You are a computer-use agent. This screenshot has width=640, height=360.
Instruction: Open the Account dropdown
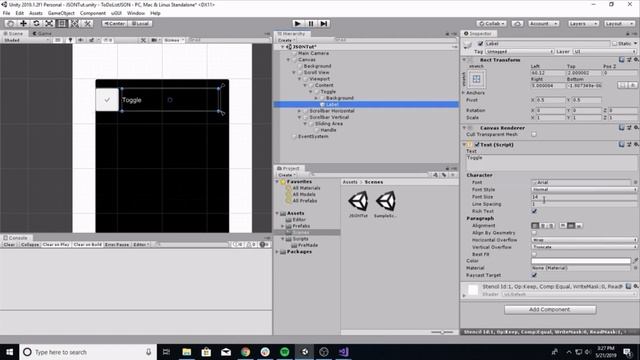pos(543,24)
